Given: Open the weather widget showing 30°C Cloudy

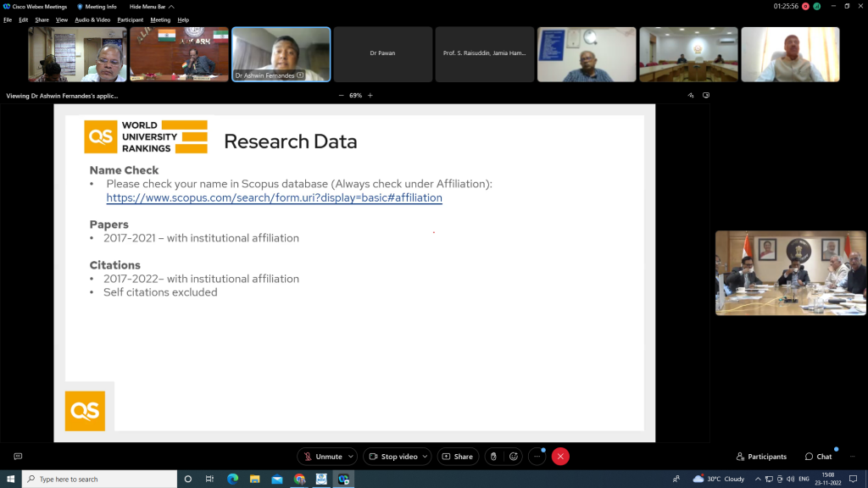Looking at the screenshot, I should tap(719, 480).
